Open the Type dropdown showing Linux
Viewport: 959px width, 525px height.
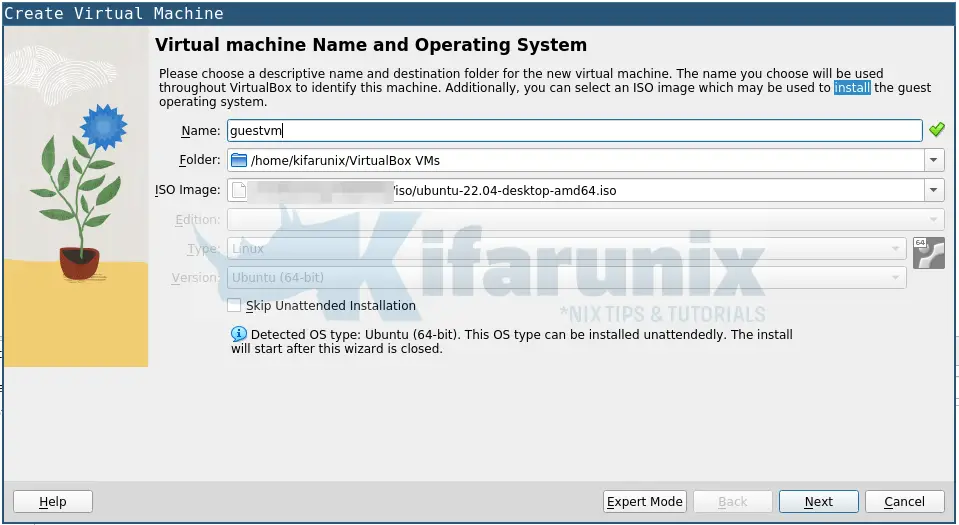[566, 248]
